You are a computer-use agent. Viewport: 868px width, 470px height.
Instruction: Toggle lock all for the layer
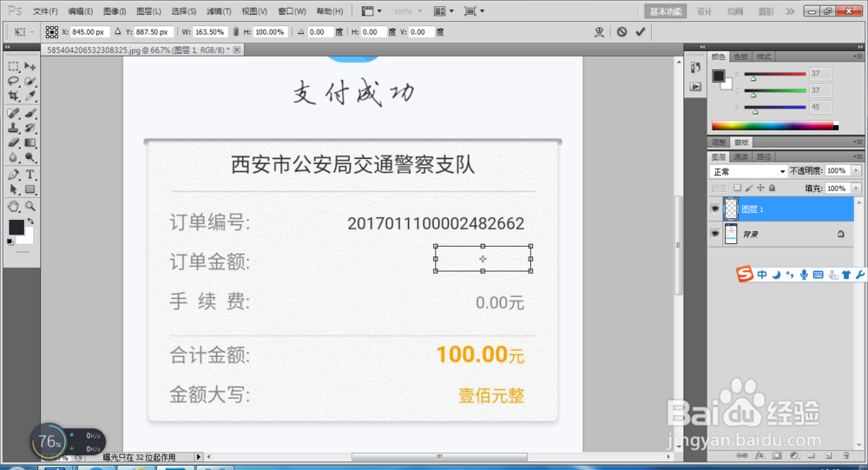[773, 188]
